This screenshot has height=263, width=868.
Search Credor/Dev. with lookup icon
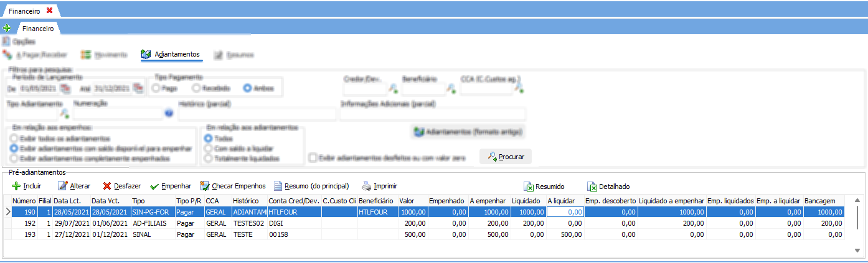(x=394, y=89)
